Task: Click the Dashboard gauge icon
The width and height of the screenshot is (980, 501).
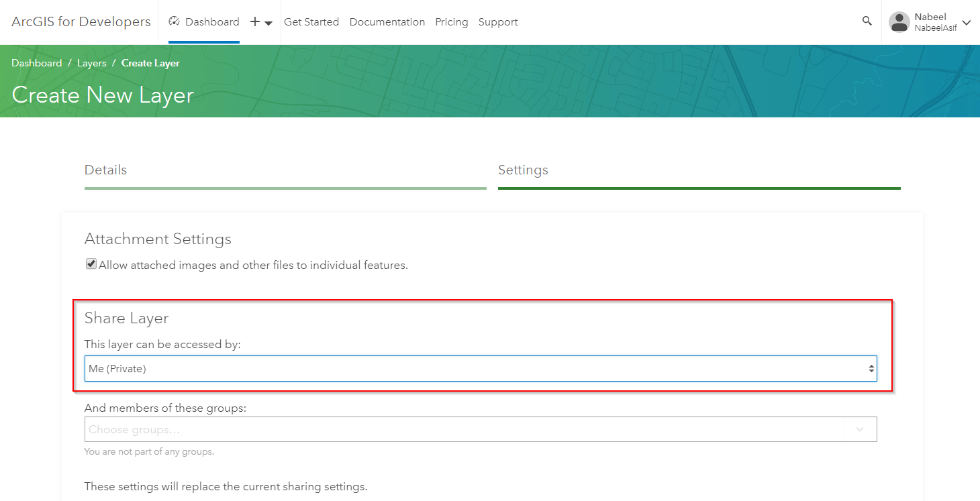Action: coord(175,21)
